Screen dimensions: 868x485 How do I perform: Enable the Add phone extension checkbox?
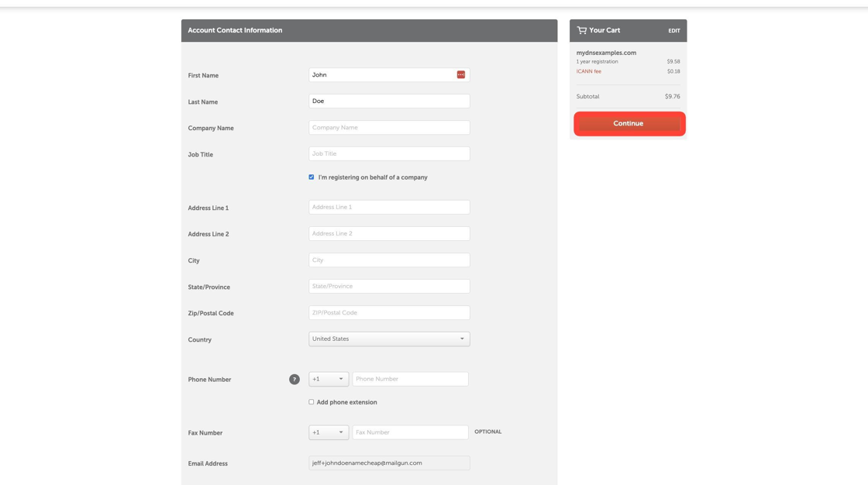pos(311,402)
